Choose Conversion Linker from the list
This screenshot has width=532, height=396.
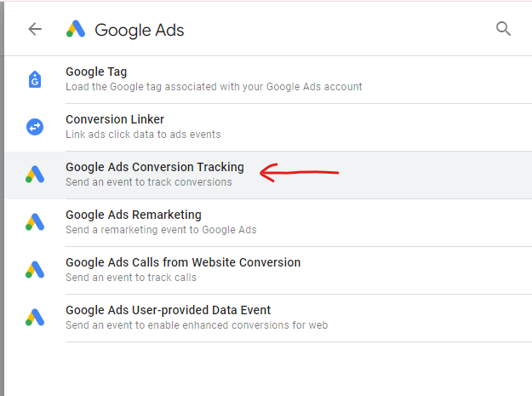click(x=268, y=127)
